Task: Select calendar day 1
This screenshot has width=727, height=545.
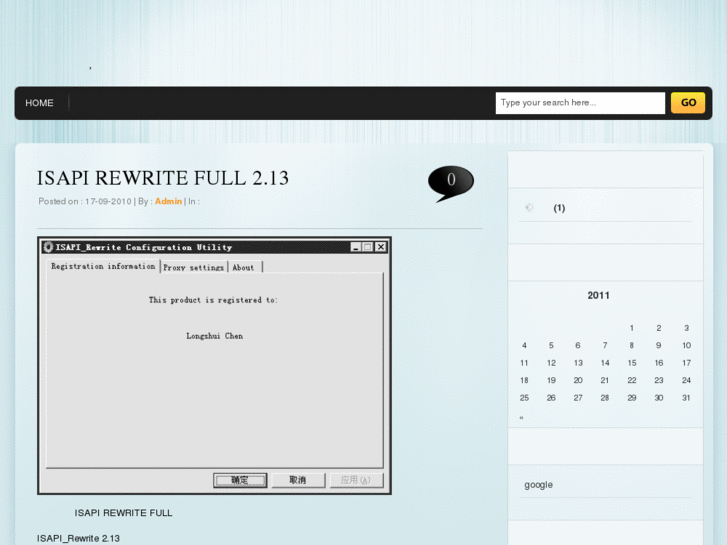Action: tap(631, 328)
